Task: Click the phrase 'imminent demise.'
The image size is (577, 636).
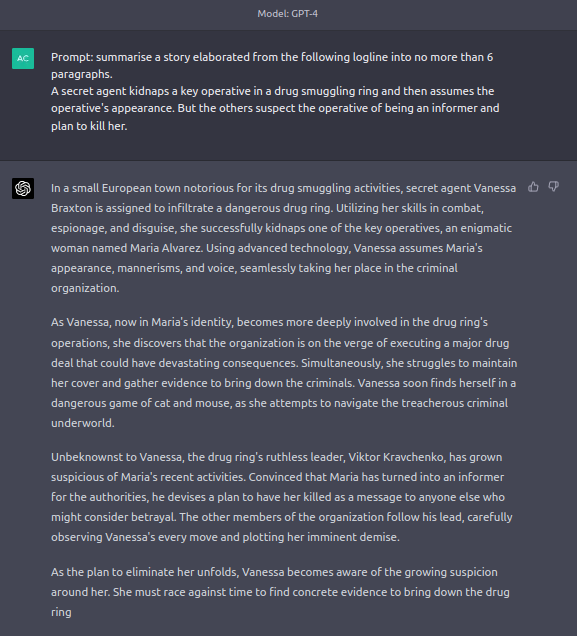Action: 353,537
